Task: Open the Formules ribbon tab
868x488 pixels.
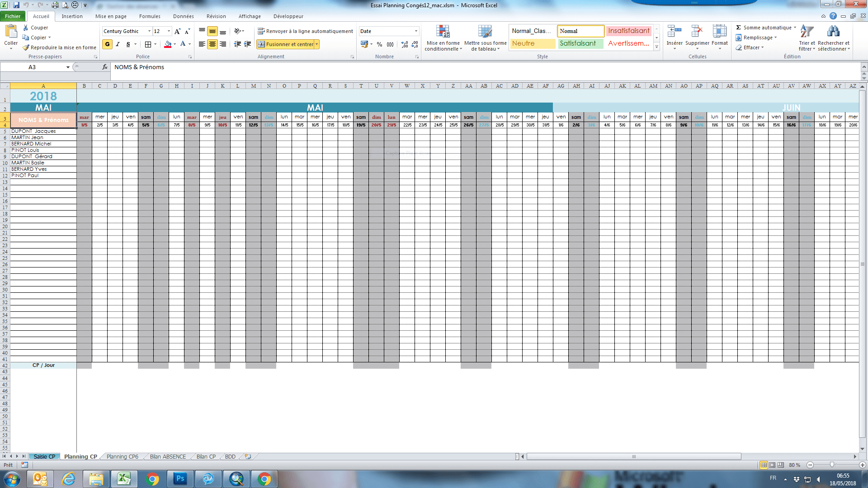Action: coord(150,16)
